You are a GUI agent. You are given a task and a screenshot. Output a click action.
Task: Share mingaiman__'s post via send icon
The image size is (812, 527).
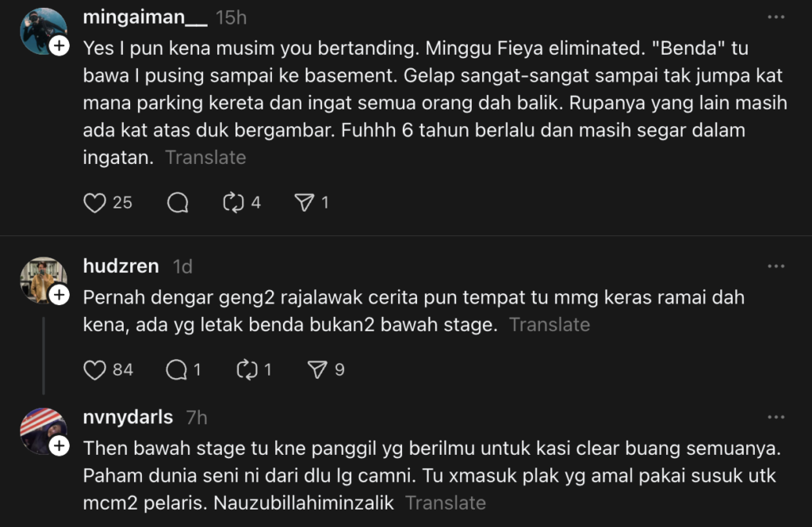[304, 203]
